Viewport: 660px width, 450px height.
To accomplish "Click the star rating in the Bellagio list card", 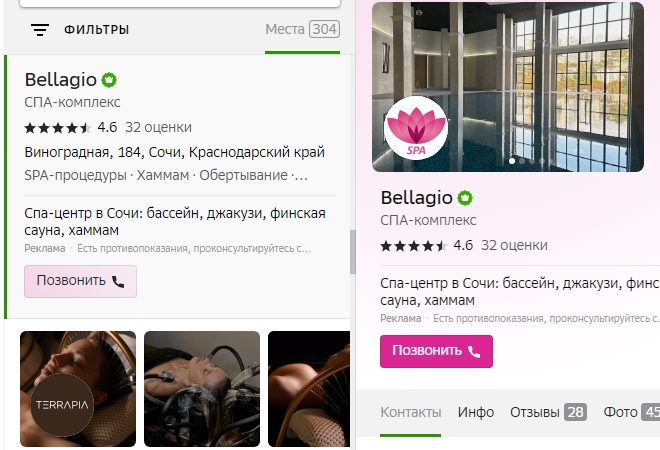I will (58, 128).
